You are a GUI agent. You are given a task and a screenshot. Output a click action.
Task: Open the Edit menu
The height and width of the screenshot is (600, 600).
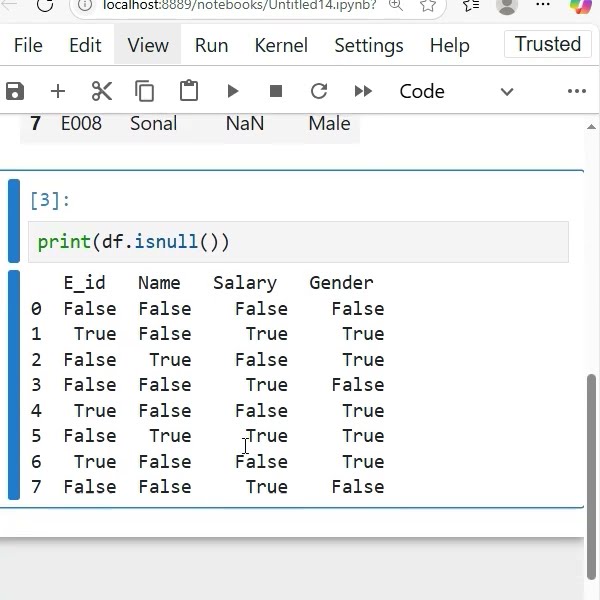click(85, 45)
